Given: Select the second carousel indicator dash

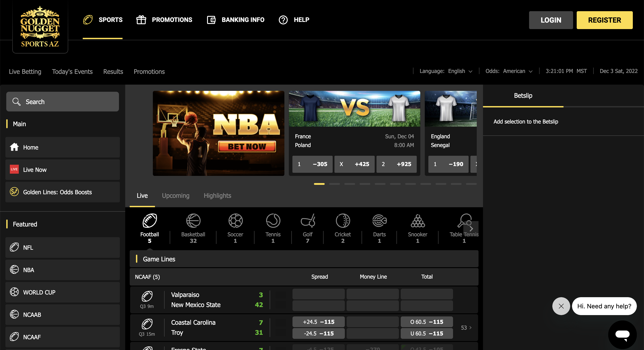Looking at the screenshot, I should [334, 184].
